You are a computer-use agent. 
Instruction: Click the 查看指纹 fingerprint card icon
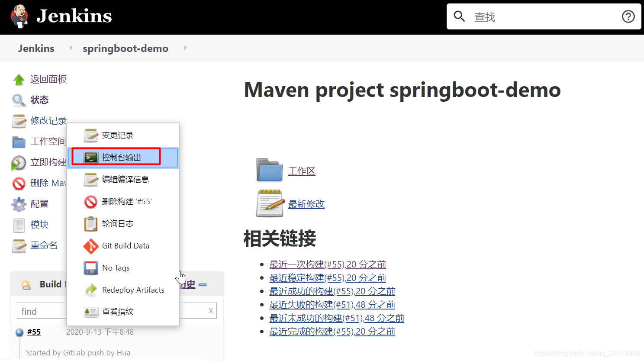tap(91, 312)
